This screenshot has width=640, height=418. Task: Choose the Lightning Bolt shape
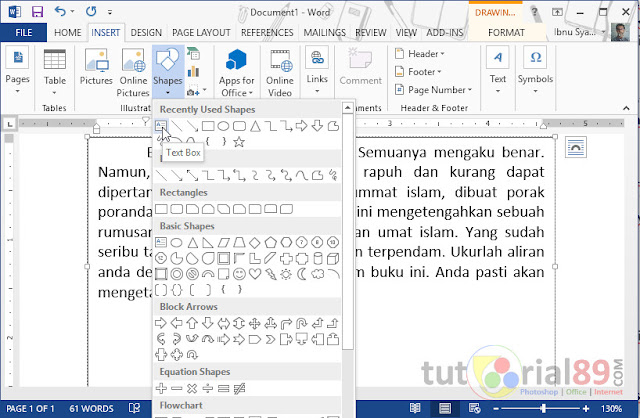(x=271, y=274)
